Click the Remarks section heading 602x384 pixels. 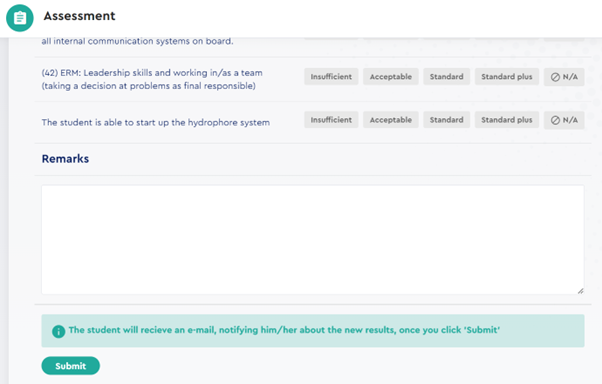(65, 159)
